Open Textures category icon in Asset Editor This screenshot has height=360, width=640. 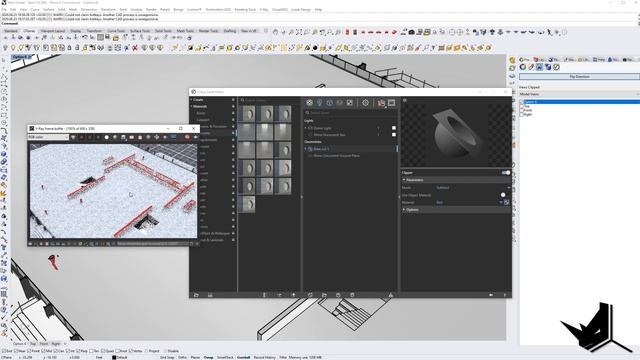[x=350, y=103]
